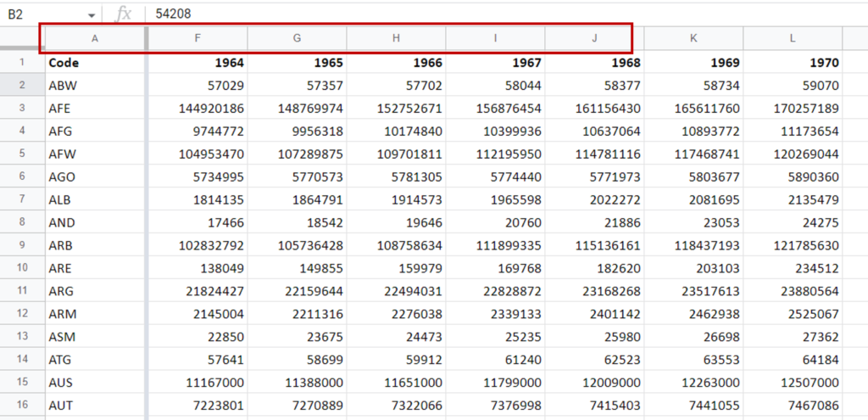Click ARG 1966 value 22494031

click(x=396, y=291)
